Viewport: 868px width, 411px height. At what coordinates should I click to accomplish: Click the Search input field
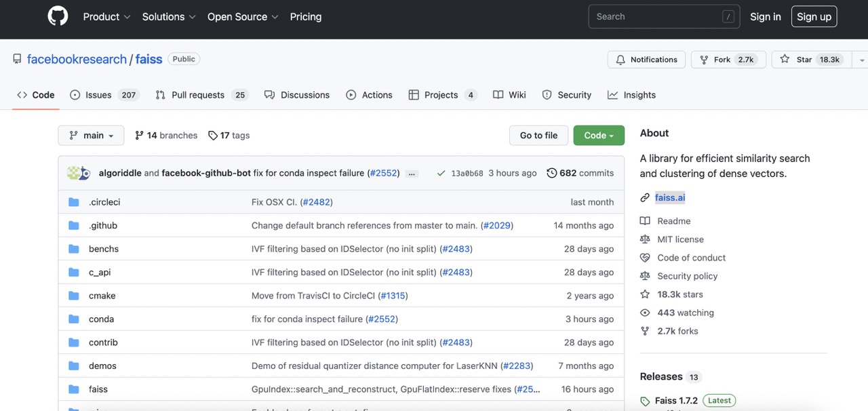point(664,17)
